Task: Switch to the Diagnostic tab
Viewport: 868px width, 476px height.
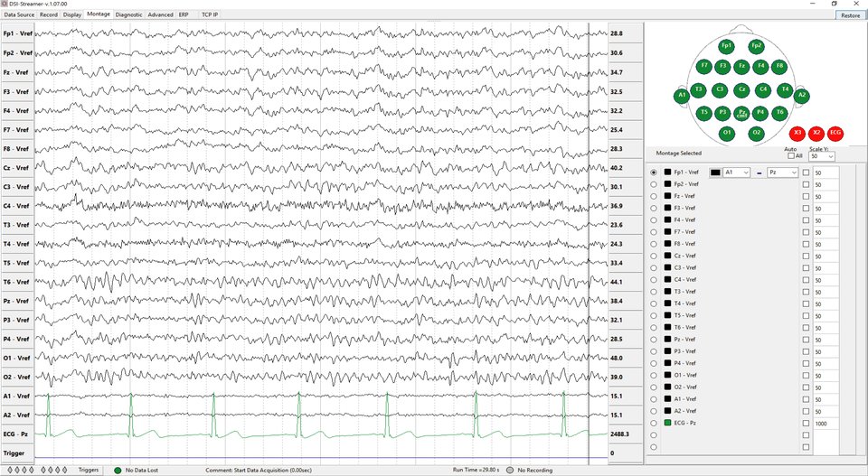Action: 128,15
